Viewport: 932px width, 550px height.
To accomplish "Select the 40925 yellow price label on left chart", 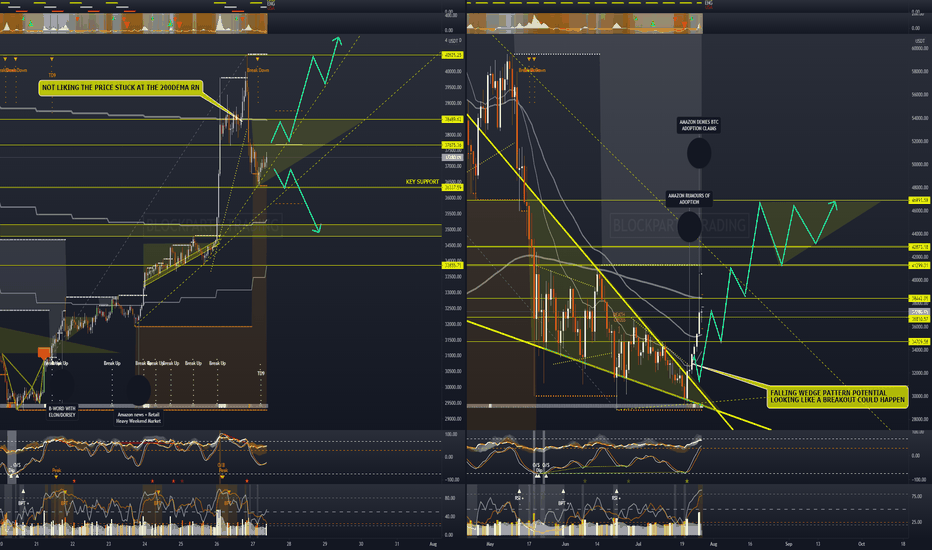I will point(452,55).
